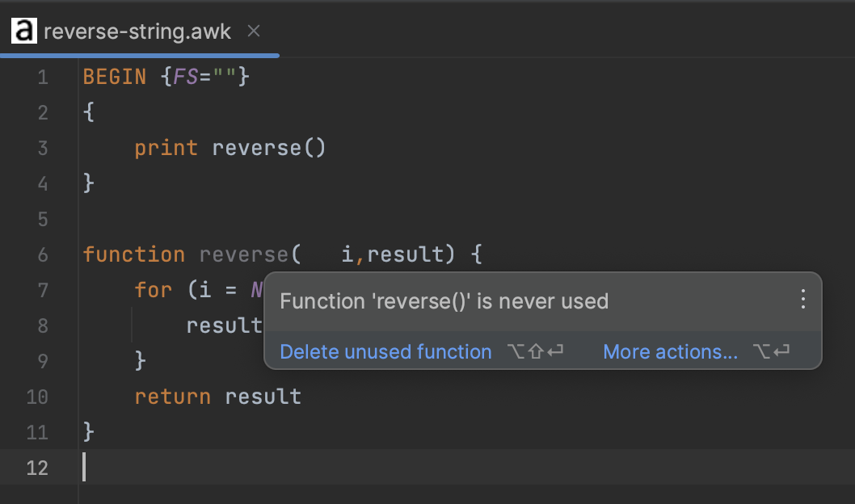Click the result variable on line 10

click(x=263, y=397)
